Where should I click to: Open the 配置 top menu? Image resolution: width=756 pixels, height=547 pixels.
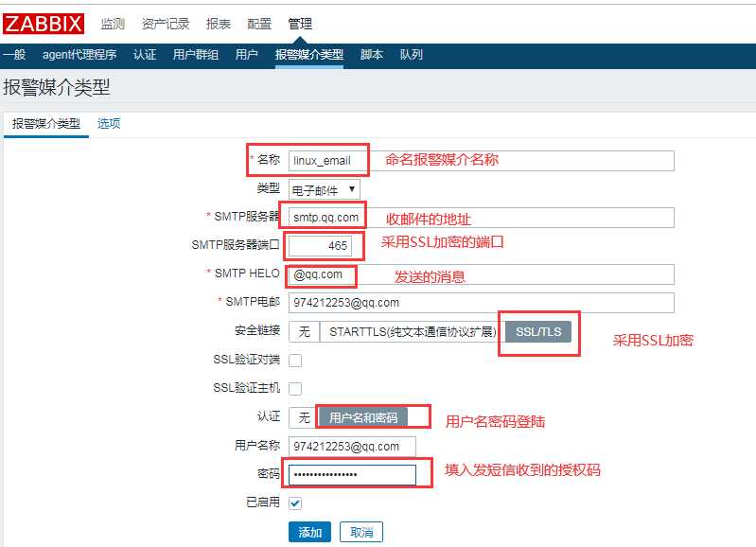[x=259, y=24]
